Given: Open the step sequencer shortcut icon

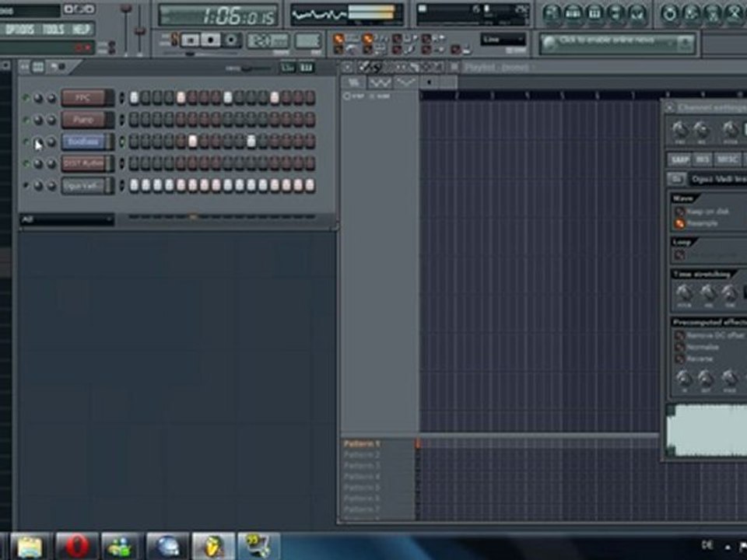Looking at the screenshot, I should tap(573, 14).
